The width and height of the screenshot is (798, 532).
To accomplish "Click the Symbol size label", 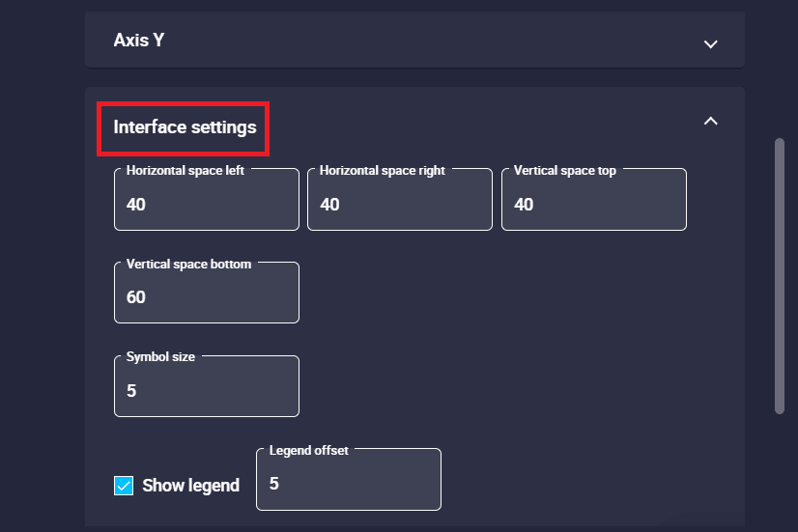I will coord(160,357).
